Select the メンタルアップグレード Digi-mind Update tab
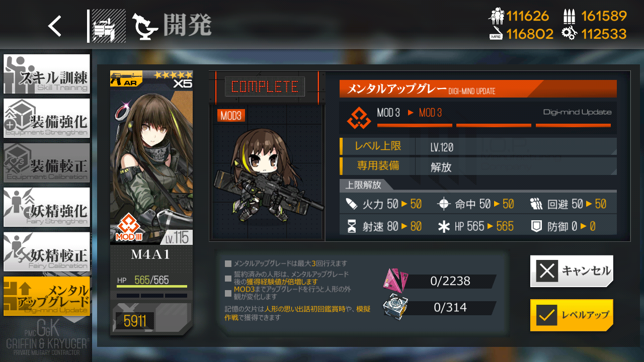The width and height of the screenshot is (644, 362). (47, 296)
